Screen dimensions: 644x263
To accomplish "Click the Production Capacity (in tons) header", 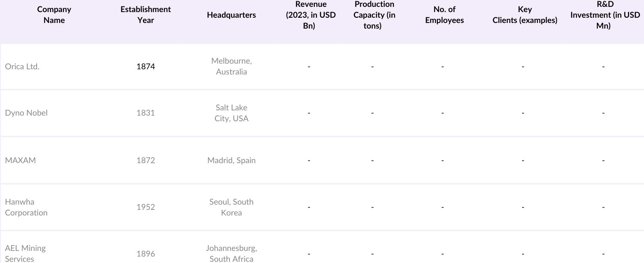I will 374,15.
